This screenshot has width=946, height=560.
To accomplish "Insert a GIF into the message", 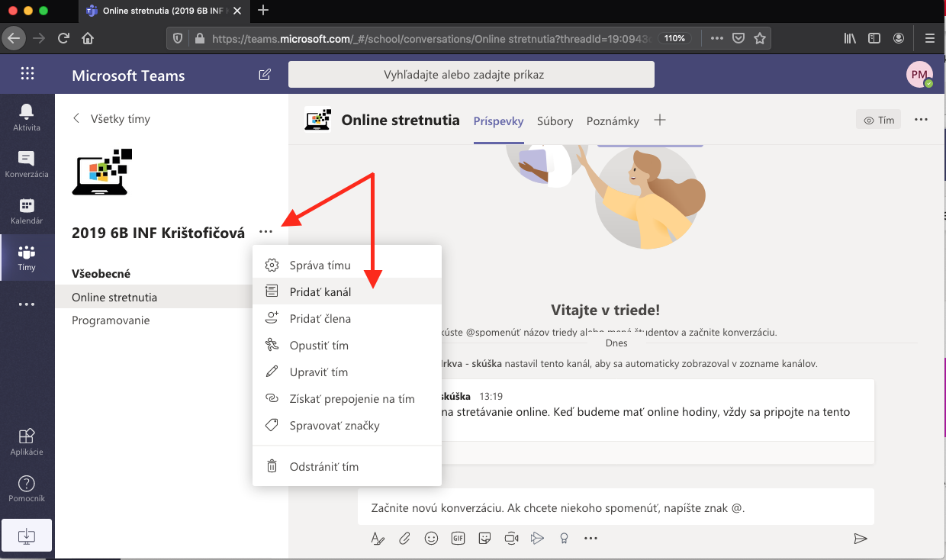I will coord(458,538).
